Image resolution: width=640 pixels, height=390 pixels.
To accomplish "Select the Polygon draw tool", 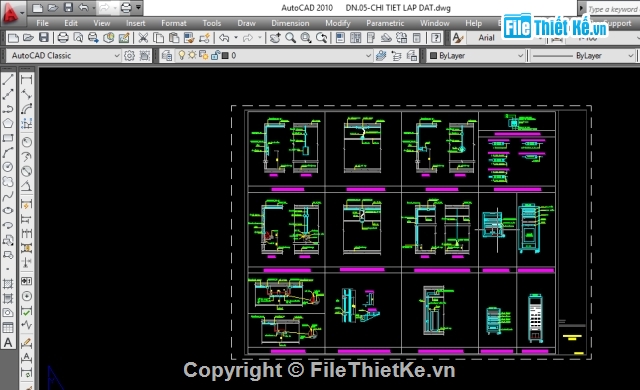I will pos(8,123).
